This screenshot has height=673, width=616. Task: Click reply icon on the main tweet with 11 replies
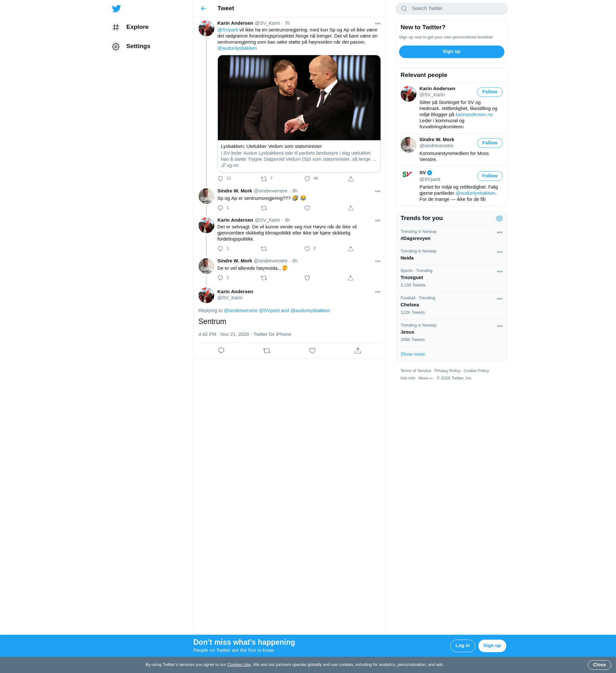[220, 179]
